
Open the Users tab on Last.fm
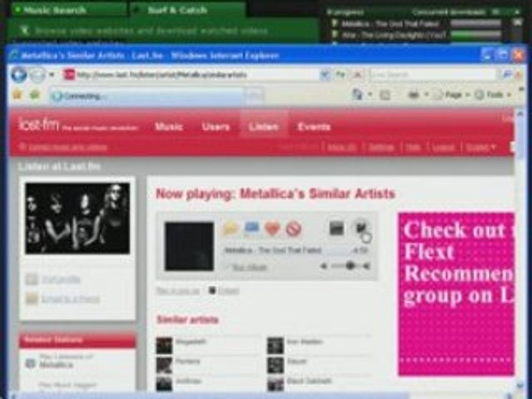click(216, 127)
